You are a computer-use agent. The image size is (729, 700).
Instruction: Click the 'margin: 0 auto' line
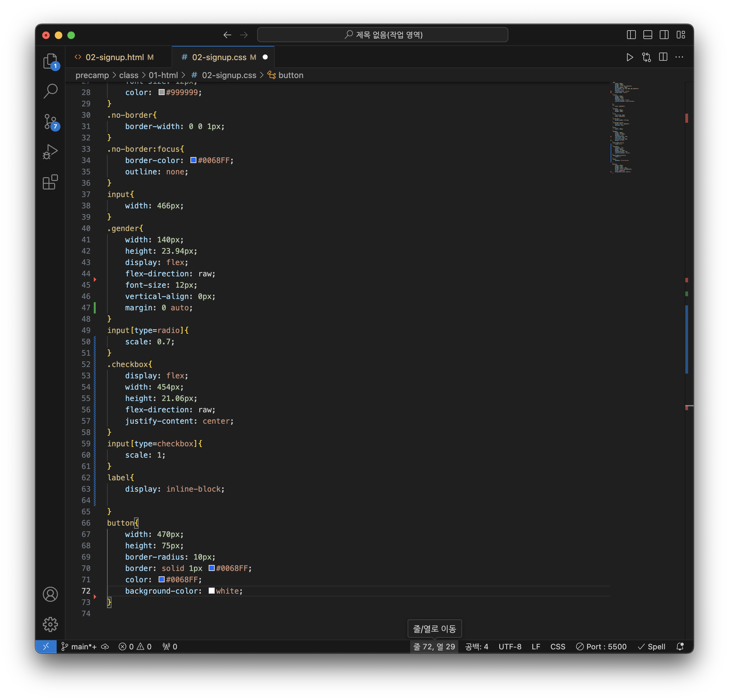(159, 308)
